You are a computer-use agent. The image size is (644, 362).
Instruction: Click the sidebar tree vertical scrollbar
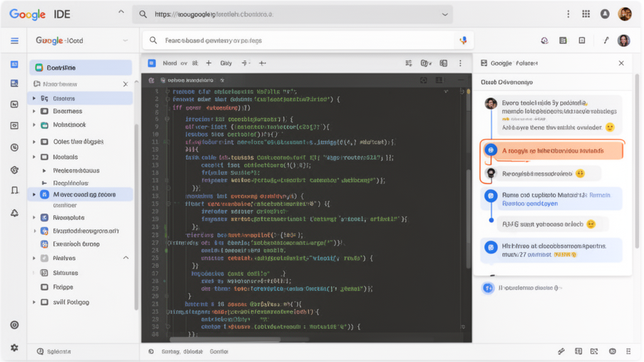coord(136,216)
